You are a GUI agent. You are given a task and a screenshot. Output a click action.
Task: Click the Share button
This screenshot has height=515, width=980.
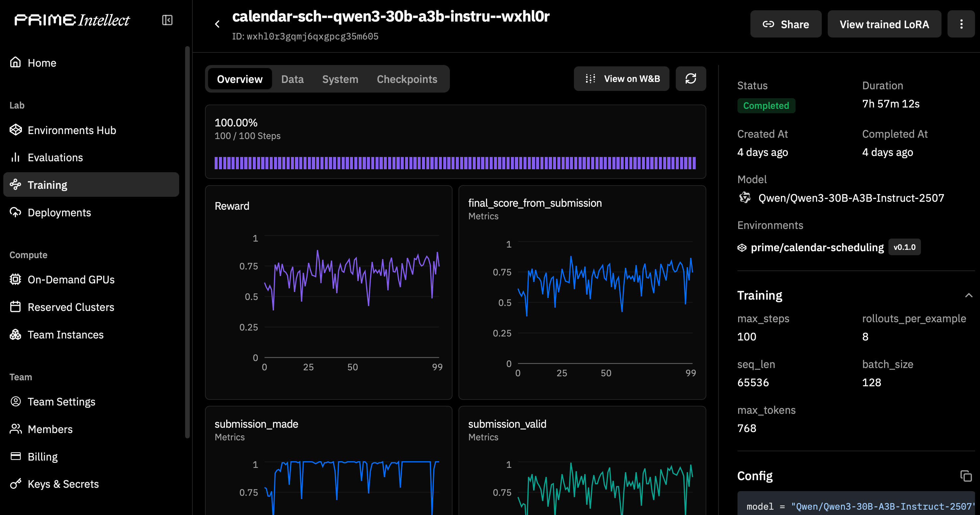click(x=786, y=24)
